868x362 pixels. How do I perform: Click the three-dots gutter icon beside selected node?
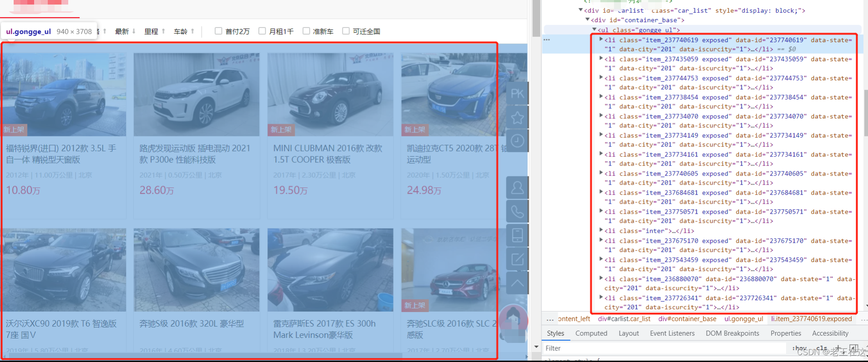[x=546, y=40]
